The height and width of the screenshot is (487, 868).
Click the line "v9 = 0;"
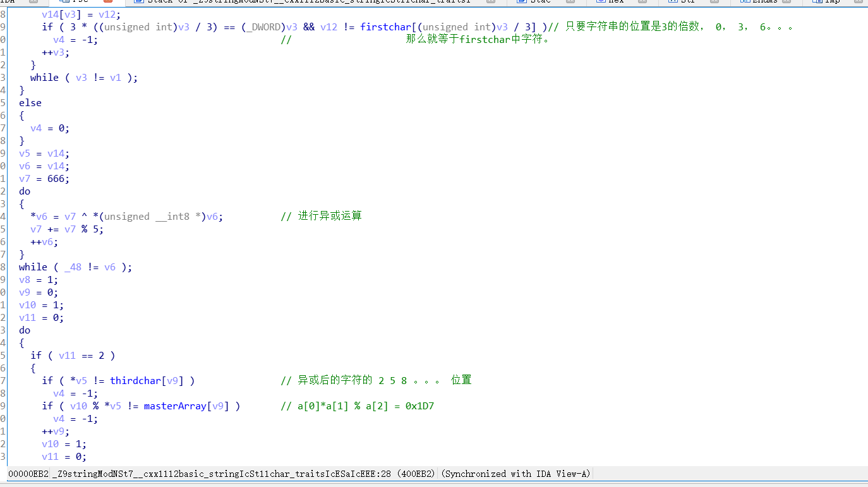(39, 292)
